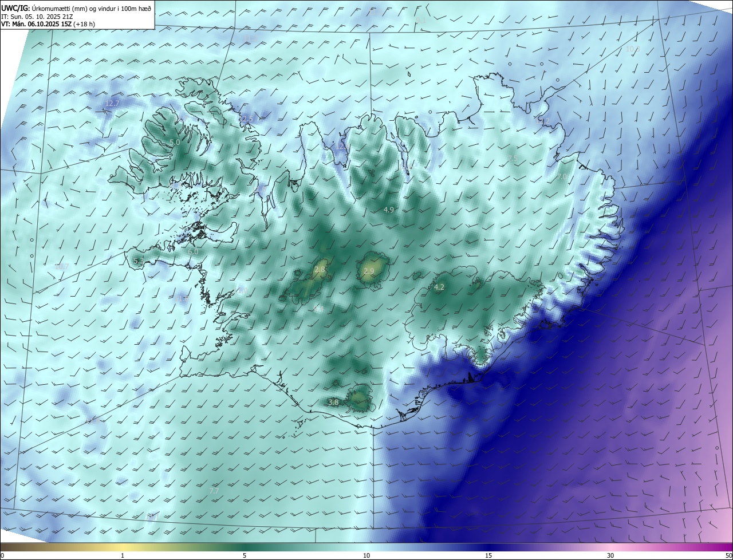
Task: Click the "15" tick on color scale
Action: [488, 555]
